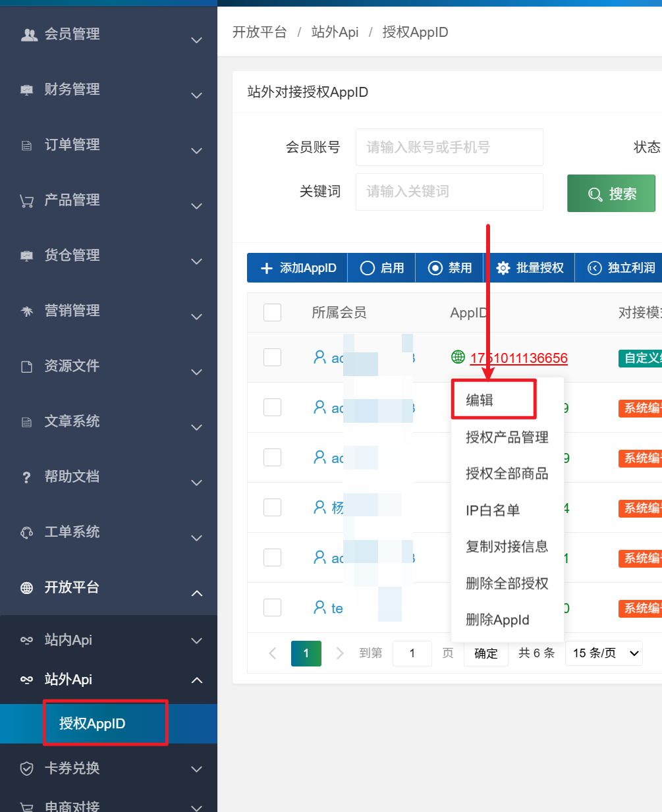Click the 会员管理 people icon

(29, 35)
